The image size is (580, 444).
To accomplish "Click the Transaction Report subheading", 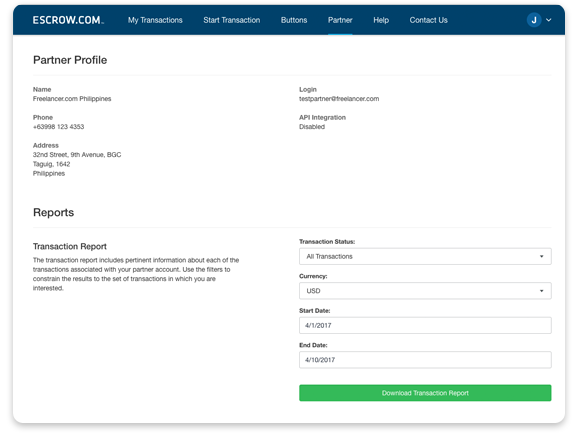I will point(70,246).
